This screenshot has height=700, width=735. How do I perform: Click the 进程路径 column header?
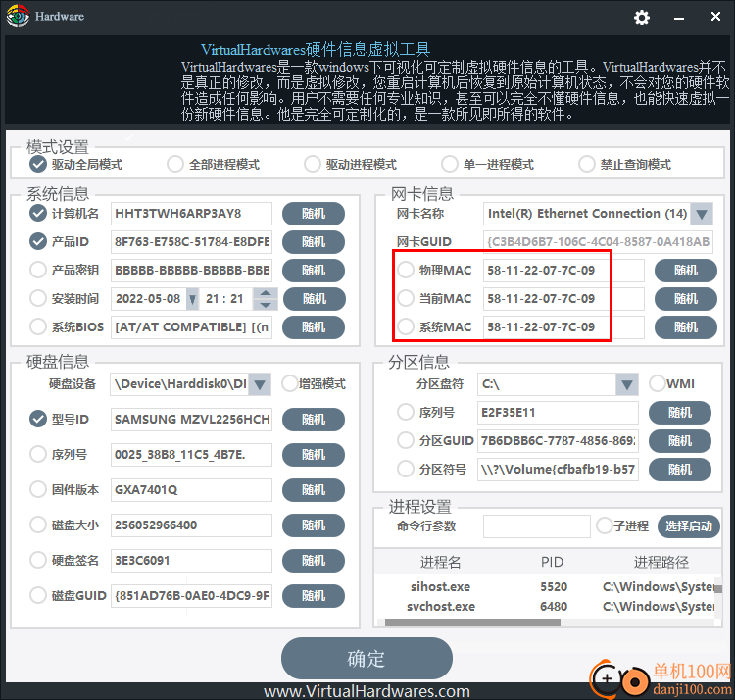(x=661, y=562)
